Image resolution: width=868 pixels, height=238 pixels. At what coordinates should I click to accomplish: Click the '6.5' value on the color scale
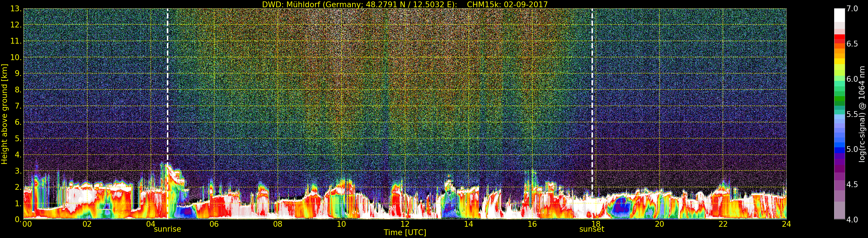(852, 44)
